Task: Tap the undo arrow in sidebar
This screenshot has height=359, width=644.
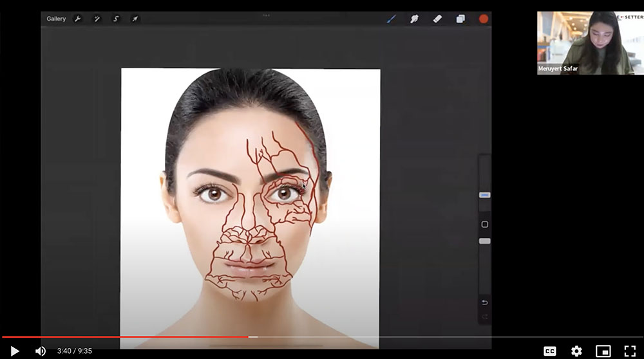Action: point(485,302)
